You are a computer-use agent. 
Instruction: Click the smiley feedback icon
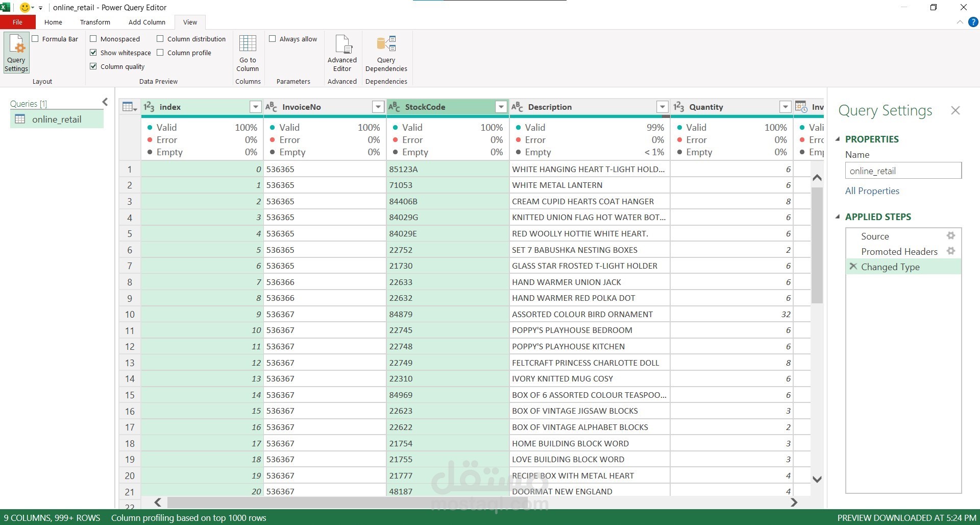pyautogui.click(x=24, y=8)
